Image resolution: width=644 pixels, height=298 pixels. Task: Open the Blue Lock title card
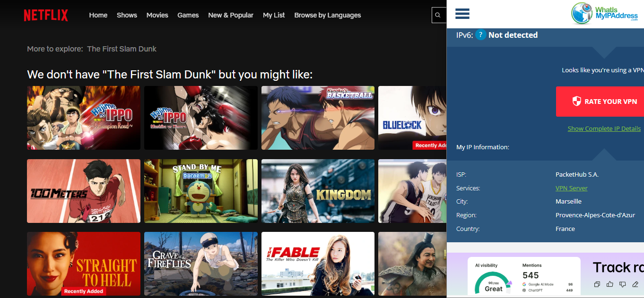click(412, 118)
